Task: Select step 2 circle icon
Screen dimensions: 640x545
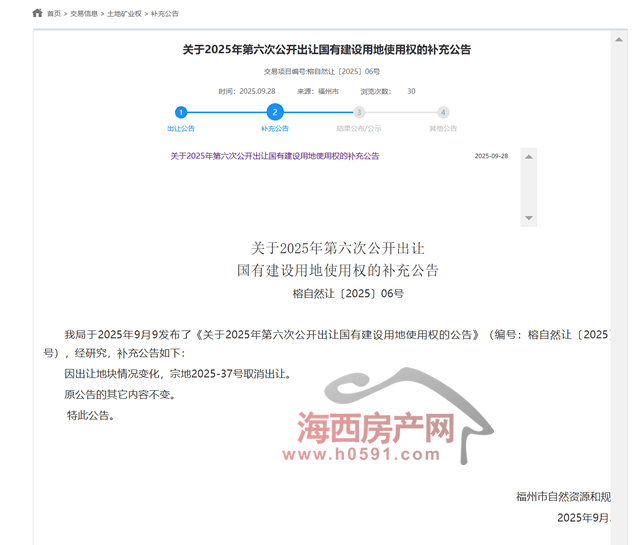Action: point(275,112)
